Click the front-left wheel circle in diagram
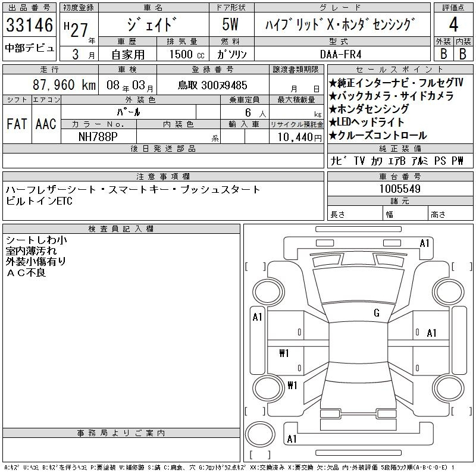Image resolution: width=476 pixels, height=476 pixels. (x=268, y=292)
